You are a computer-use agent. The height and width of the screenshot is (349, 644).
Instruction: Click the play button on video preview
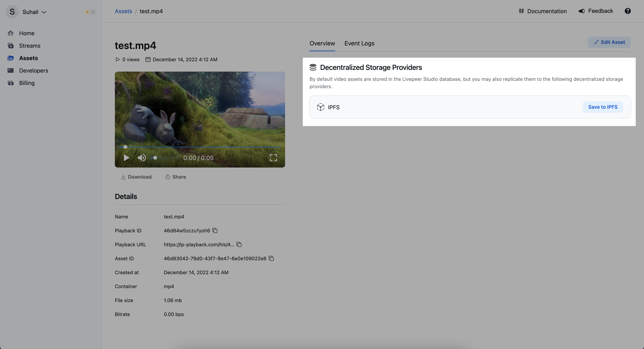[126, 158]
